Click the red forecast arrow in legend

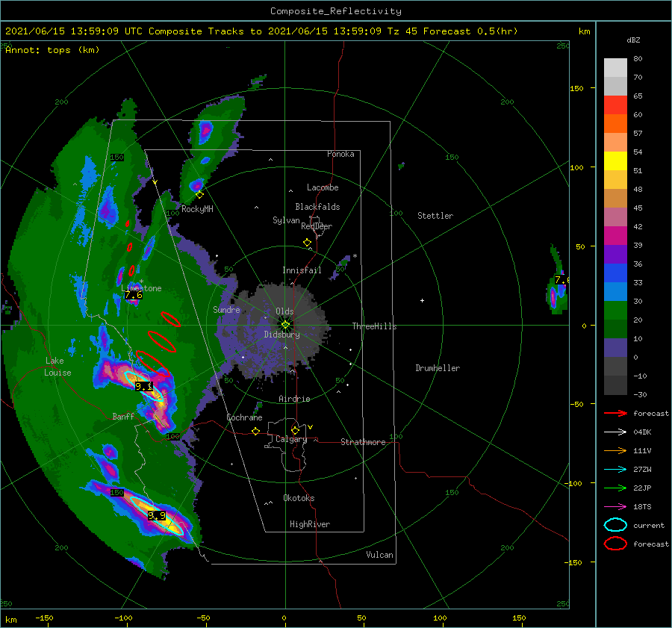pyautogui.click(x=615, y=413)
